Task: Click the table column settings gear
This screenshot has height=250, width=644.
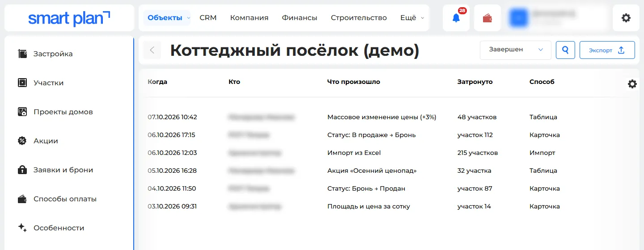Action: click(x=632, y=84)
